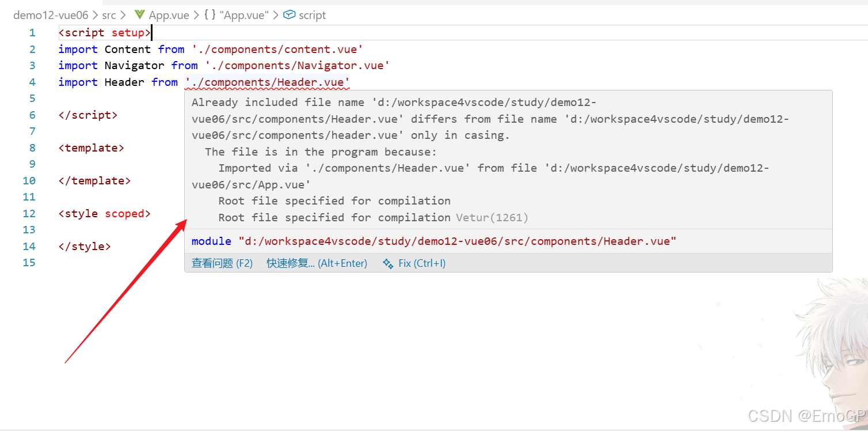Select the script breadcrumb item

[313, 15]
